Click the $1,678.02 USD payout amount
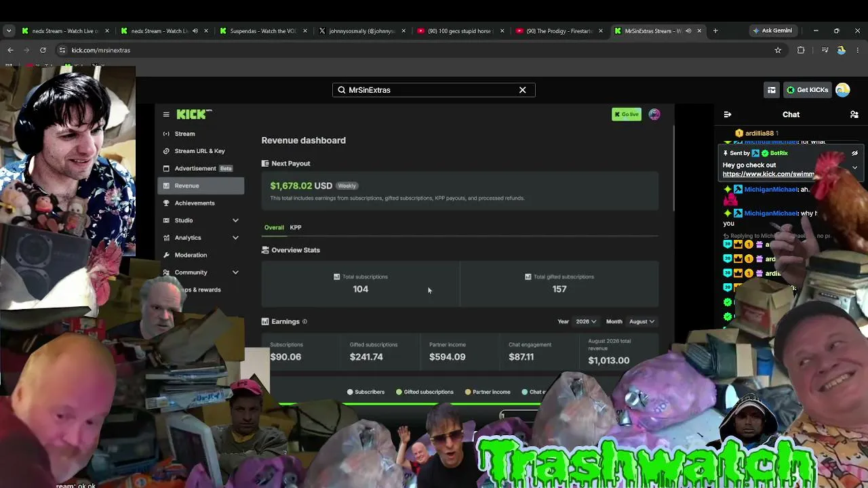 click(x=301, y=186)
